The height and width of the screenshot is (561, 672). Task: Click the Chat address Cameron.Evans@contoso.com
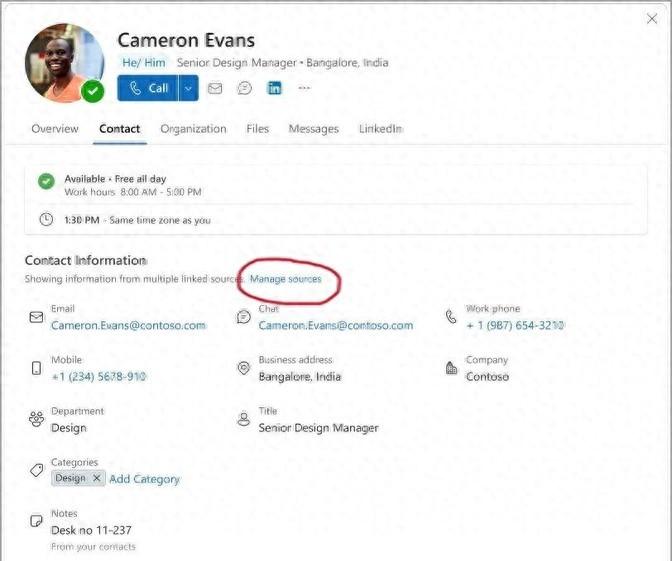pos(336,325)
